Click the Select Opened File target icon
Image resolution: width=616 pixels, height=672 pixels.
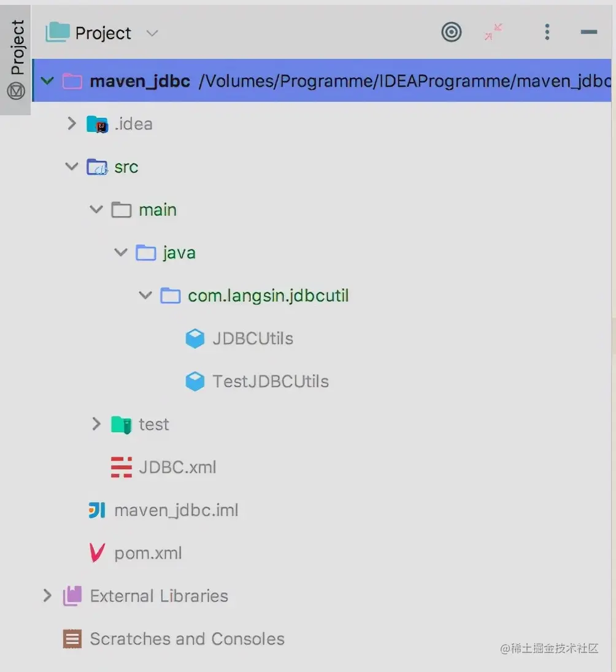tap(452, 32)
